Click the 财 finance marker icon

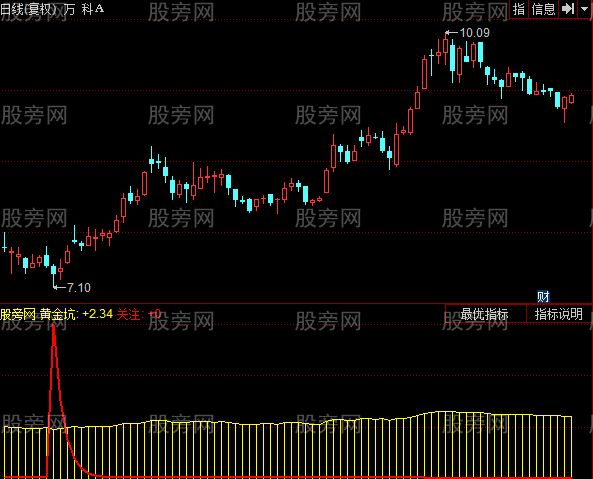(x=543, y=296)
